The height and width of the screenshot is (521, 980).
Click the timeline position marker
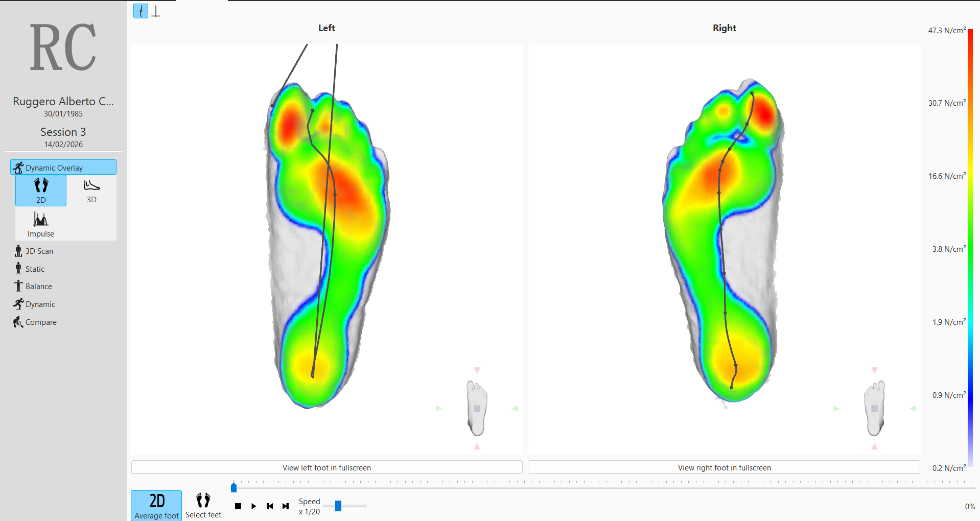click(234, 487)
